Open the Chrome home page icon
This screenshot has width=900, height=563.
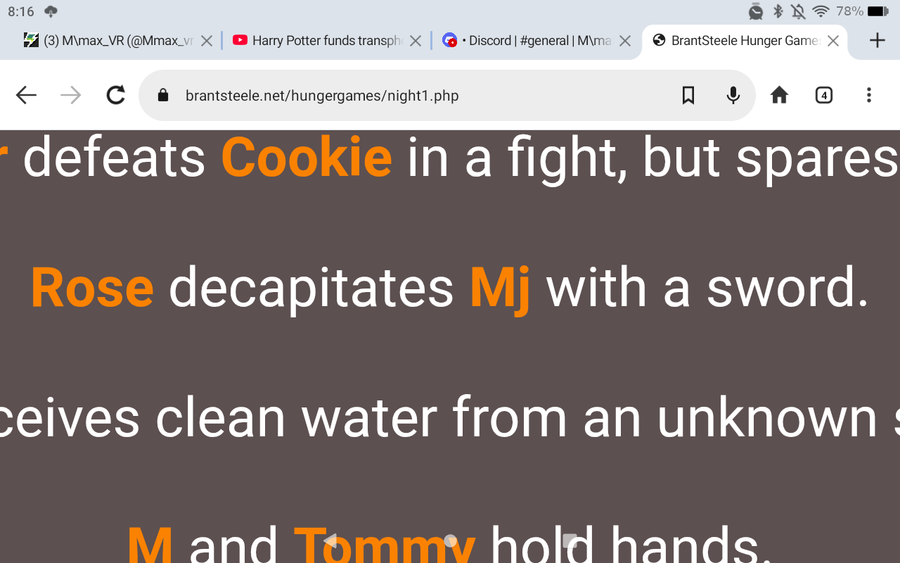[779, 95]
